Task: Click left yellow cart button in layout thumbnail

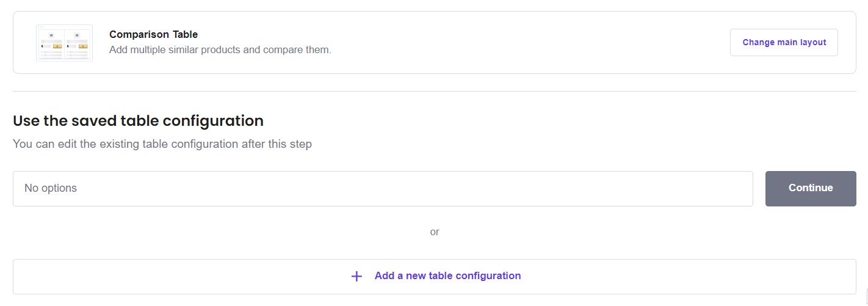Action: click(x=57, y=46)
